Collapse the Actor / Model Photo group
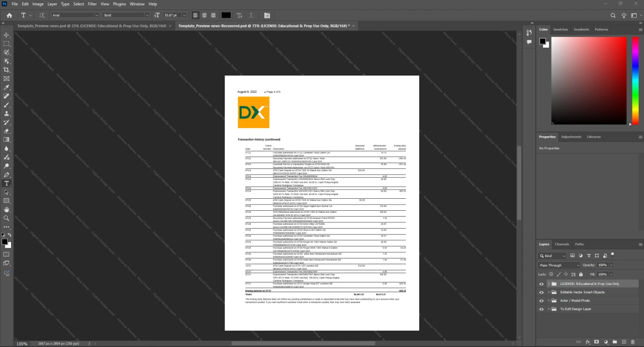 point(548,301)
